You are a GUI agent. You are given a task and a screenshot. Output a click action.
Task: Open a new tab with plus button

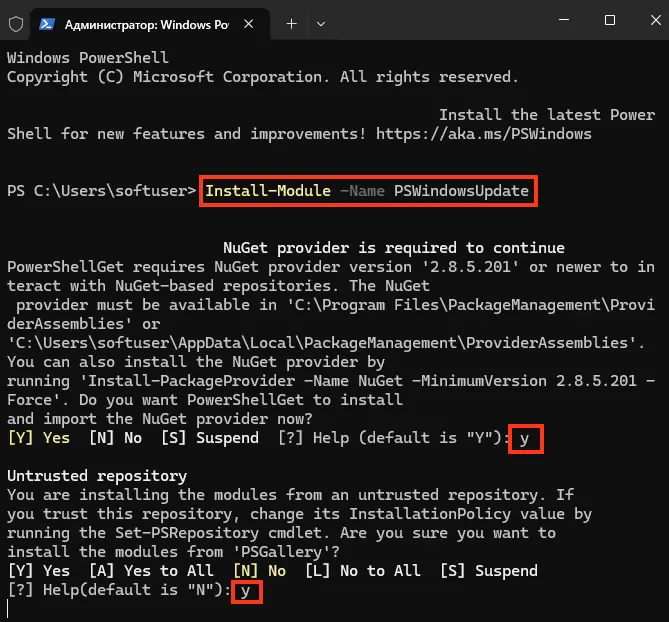point(291,23)
